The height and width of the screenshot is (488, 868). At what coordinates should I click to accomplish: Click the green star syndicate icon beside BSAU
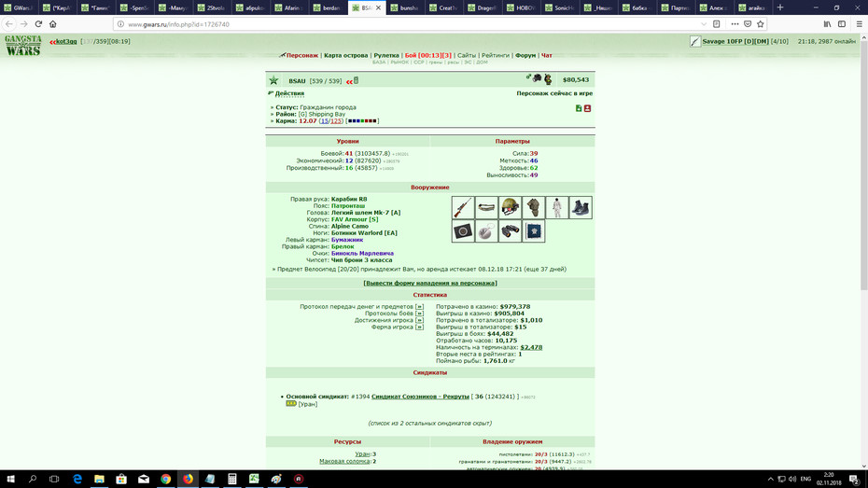point(274,81)
